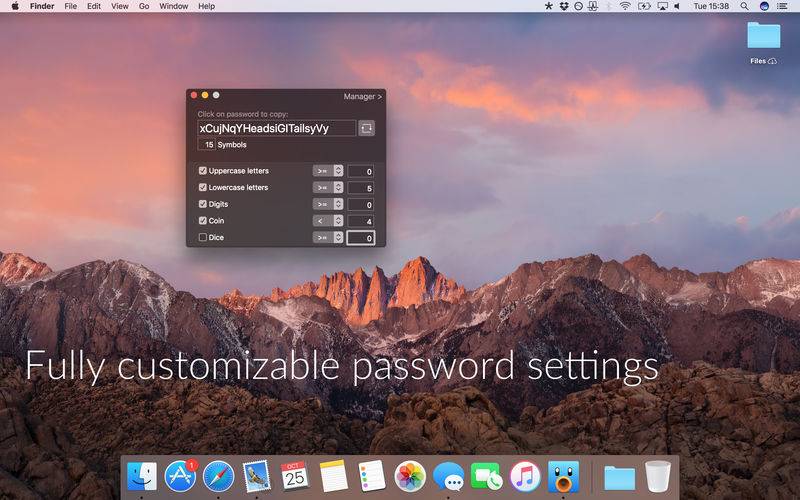Select the Dice count input field
This screenshot has height=500, width=800.
coord(360,238)
